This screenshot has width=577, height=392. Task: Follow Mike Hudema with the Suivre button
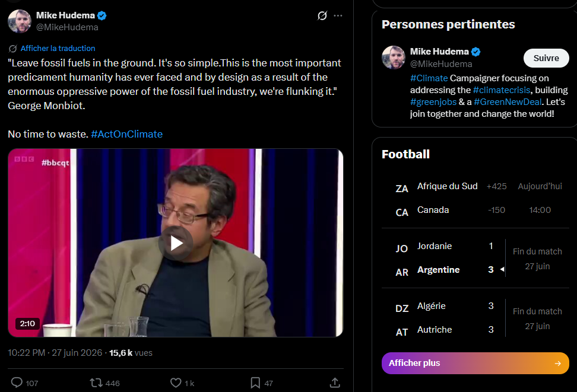(x=546, y=58)
